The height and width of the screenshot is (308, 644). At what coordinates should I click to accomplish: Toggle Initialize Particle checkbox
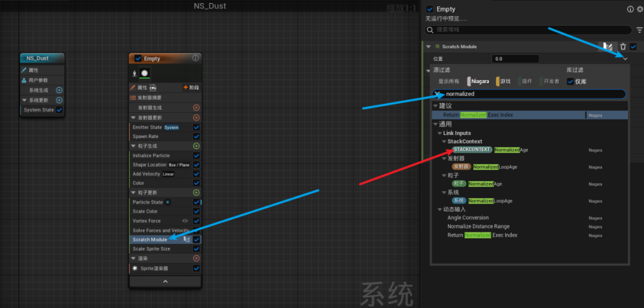pos(196,155)
